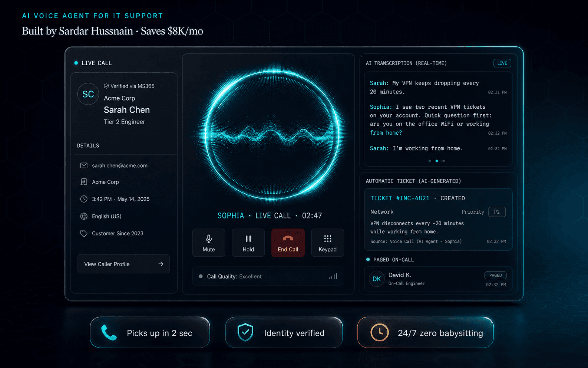Click the PAGED ON-CALL status dot
The image size is (588, 368).
pyautogui.click(x=368, y=260)
